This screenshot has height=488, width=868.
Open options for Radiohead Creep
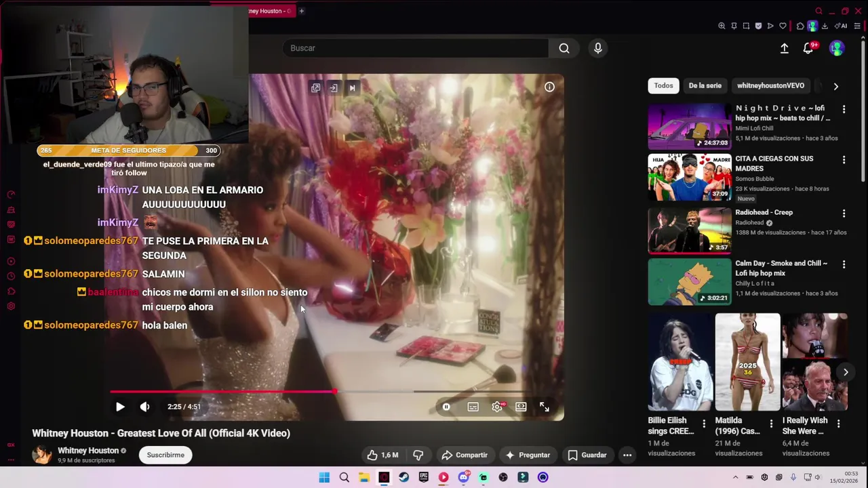point(844,213)
